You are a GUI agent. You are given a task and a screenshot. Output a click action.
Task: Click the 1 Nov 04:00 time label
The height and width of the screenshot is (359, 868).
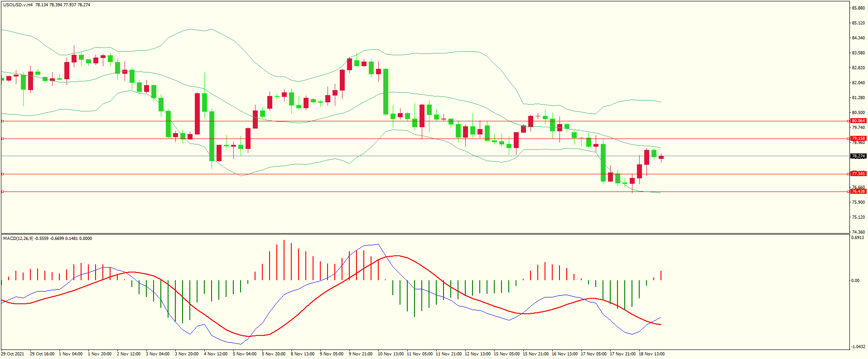click(x=71, y=354)
